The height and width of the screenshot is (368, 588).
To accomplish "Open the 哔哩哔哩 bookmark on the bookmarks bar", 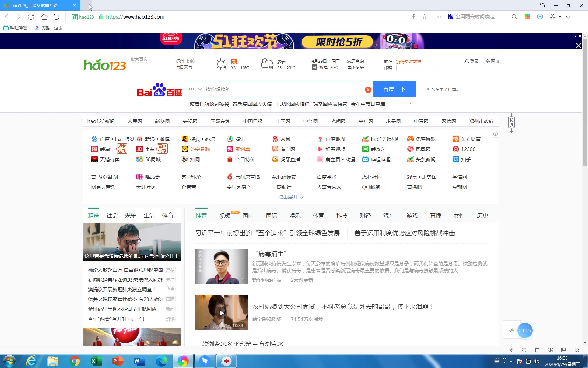I will [15, 28].
